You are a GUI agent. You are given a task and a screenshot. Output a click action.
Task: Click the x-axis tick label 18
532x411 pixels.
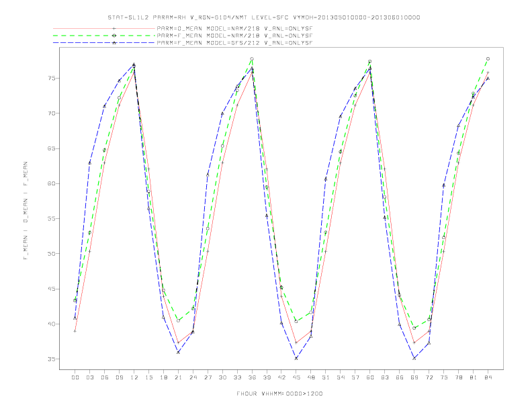(x=163, y=377)
